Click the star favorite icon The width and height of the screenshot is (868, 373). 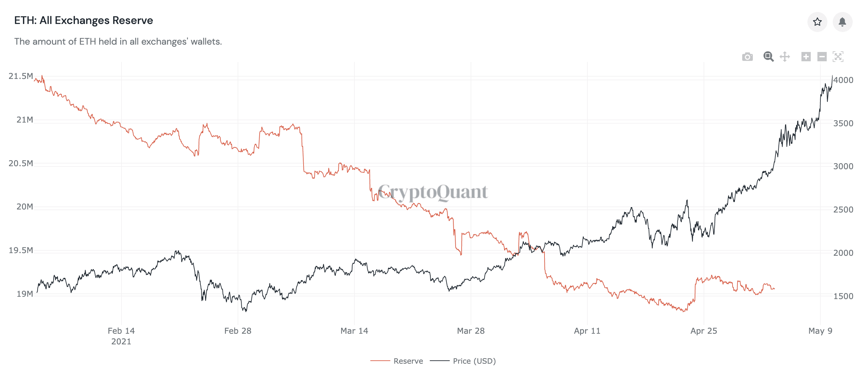(817, 22)
